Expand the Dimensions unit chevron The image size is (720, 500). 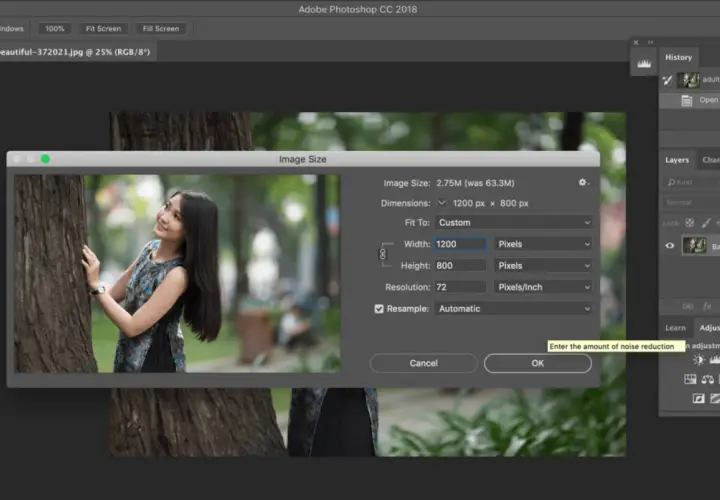point(442,203)
